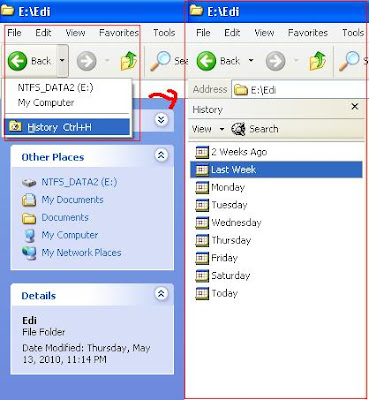
Task: Expand the collapsed task pane chevron
Action: click(161, 119)
